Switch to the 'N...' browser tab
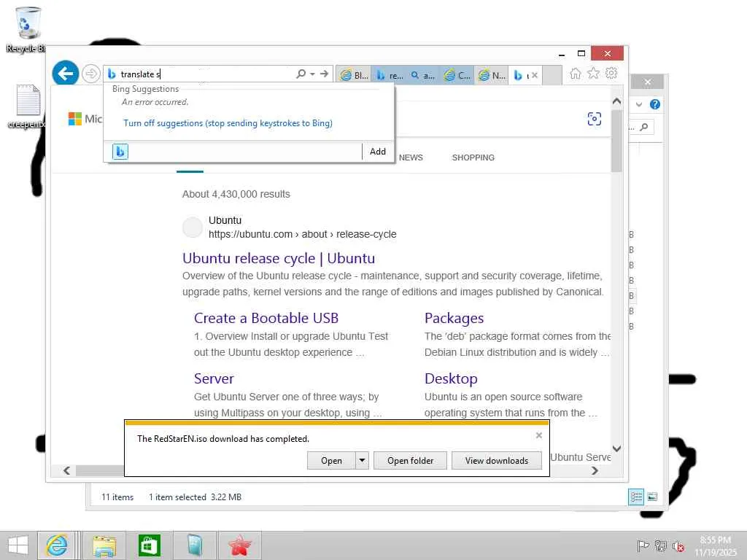 (x=491, y=75)
